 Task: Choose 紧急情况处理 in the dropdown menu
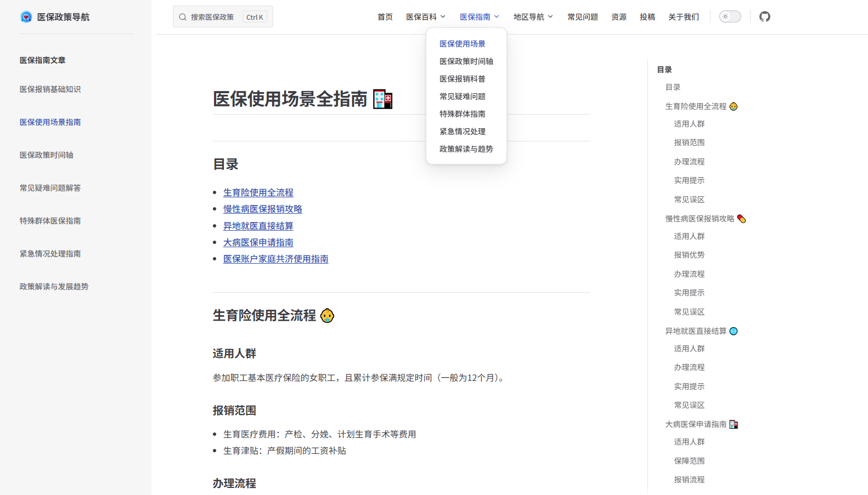pos(462,132)
